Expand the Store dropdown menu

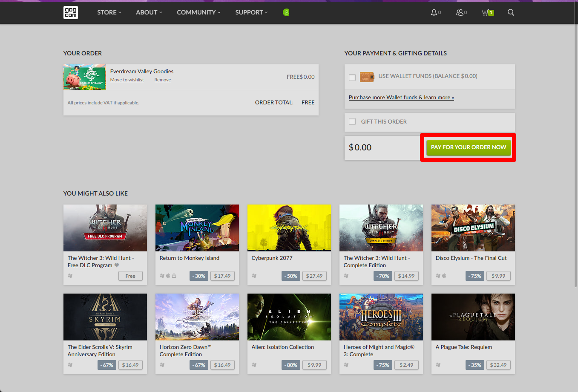(x=109, y=12)
